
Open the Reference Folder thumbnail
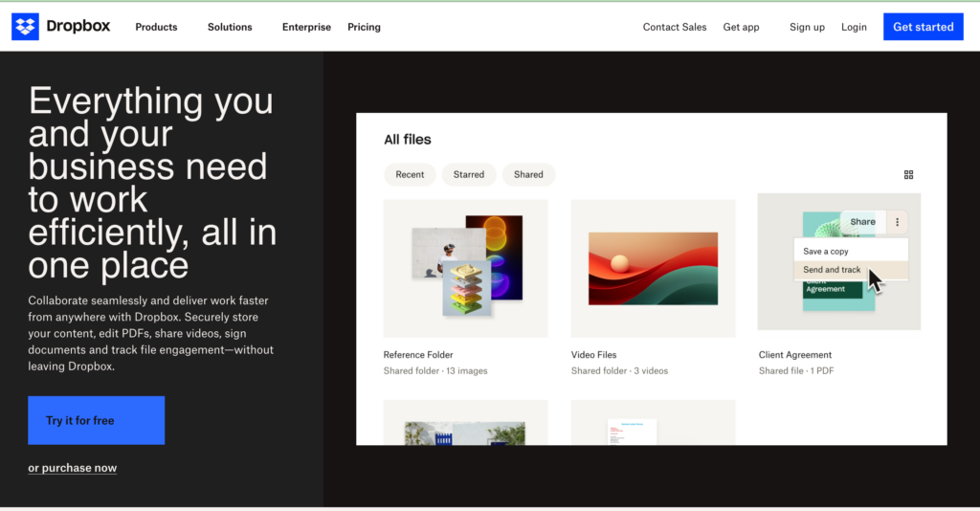466,269
